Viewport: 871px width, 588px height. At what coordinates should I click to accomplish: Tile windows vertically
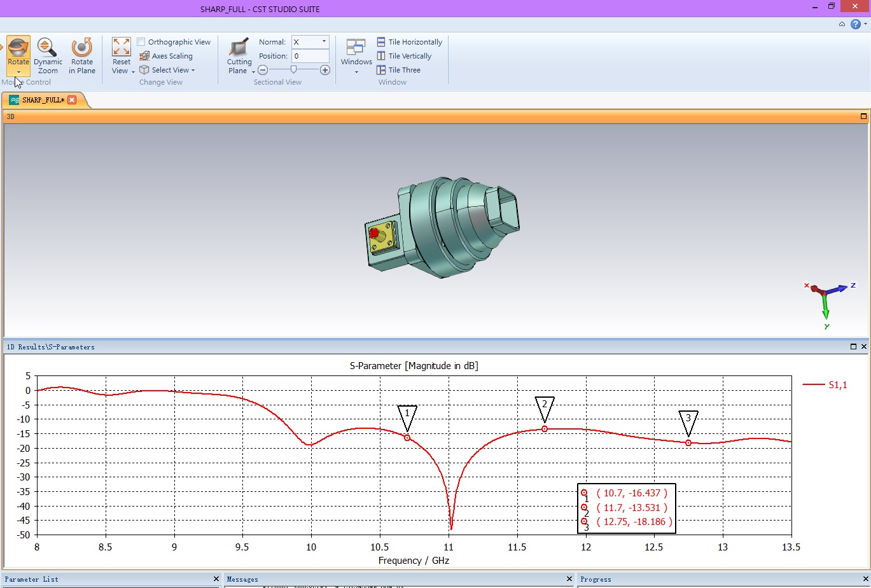(403, 56)
